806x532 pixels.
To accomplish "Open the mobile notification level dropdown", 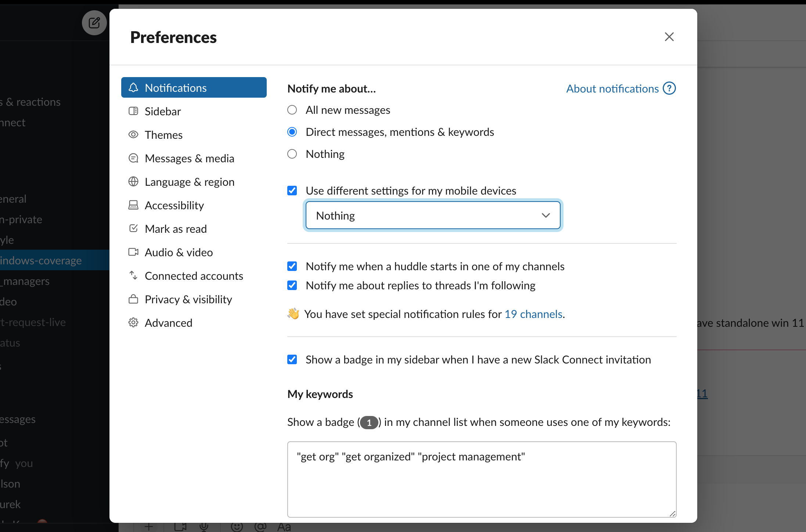I will (x=433, y=215).
